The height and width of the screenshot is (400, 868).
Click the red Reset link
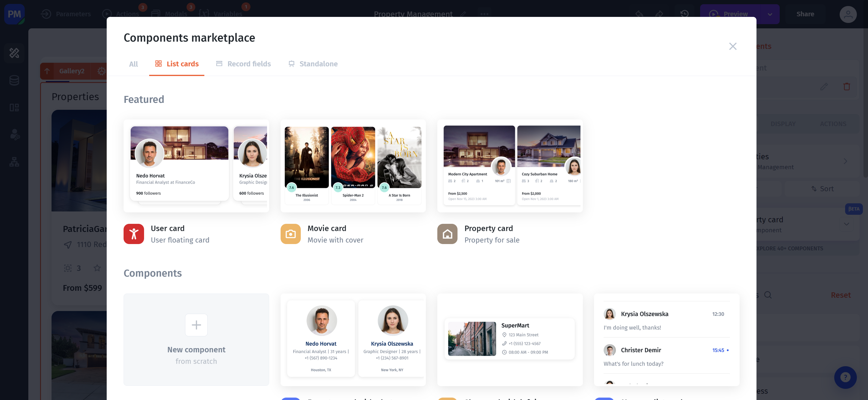[x=840, y=295]
